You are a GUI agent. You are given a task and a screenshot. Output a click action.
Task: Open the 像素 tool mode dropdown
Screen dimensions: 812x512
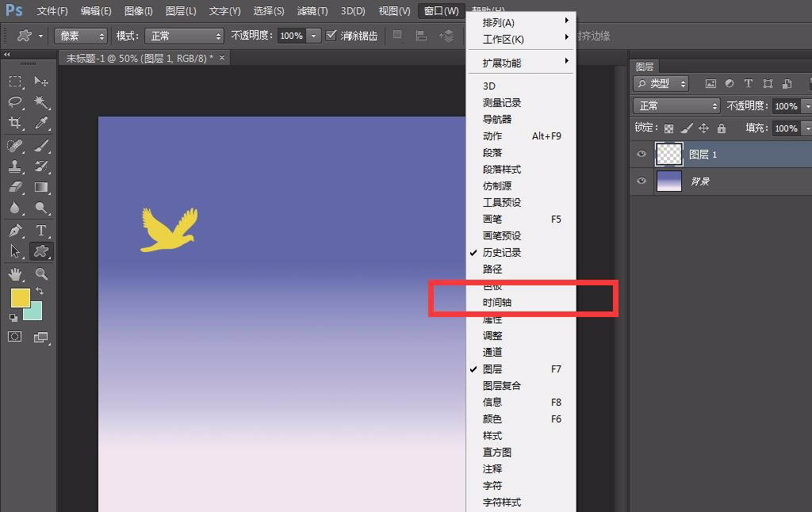[x=81, y=36]
